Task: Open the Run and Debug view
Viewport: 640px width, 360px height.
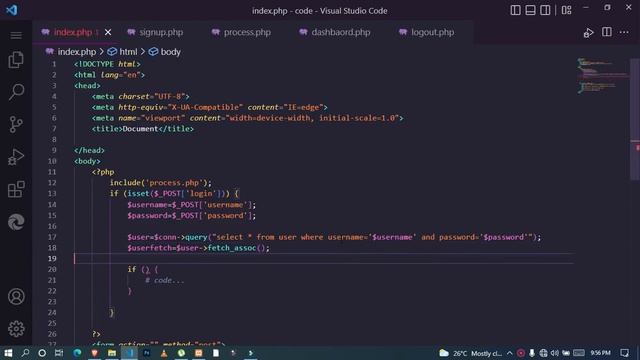Action: [16, 157]
